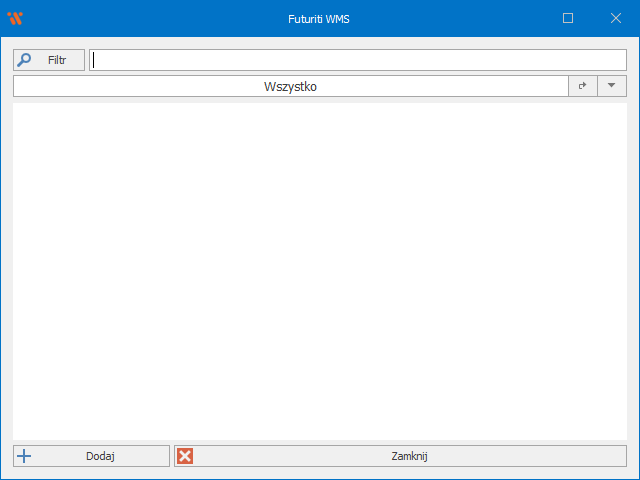This screenshot has width=640, height=480.
Task: Focus the filter text input field
Action: point(358,60)
